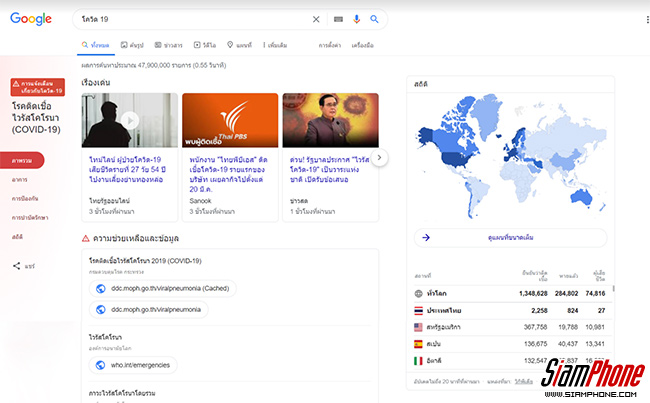Open the Symptoms sidebar item
The image size is (650, 403).
point(19,180)
